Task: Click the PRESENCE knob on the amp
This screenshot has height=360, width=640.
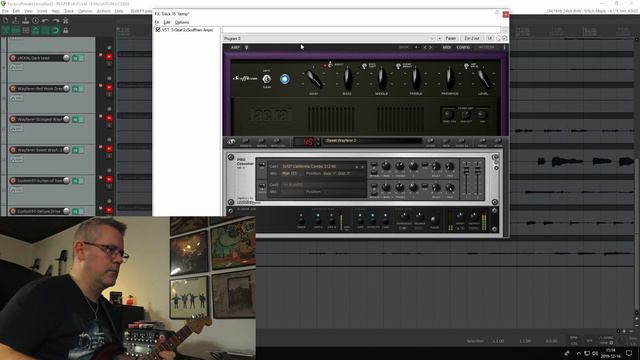Action: point(449,78)
